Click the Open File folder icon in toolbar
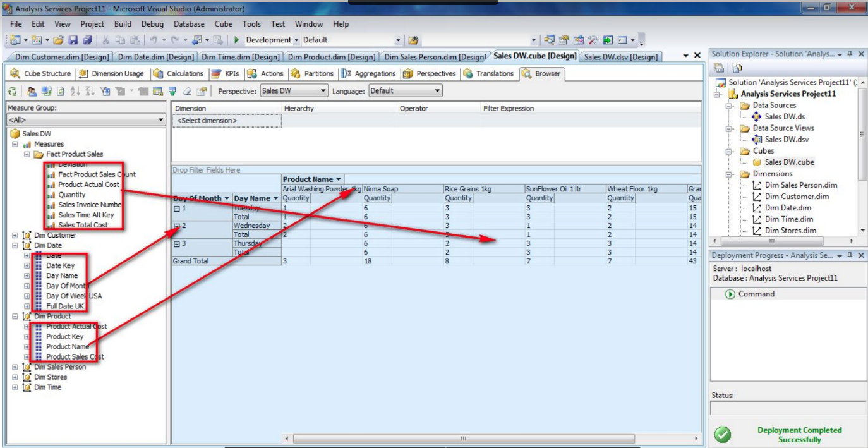This screenshot has height=448, width=868. [59, 40]
